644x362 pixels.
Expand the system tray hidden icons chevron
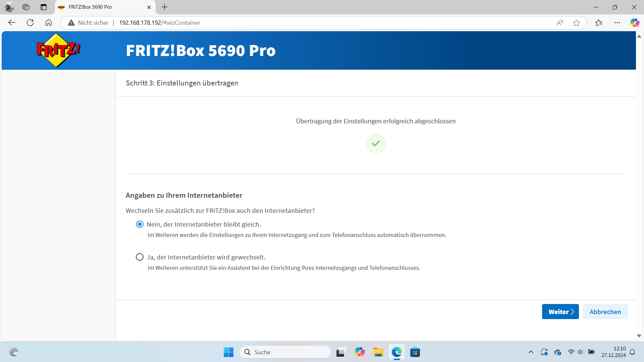click(x=531, y=352)
